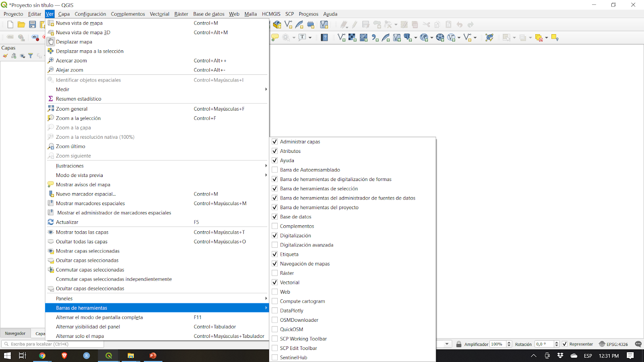Screen dimensions: 644x362
Task: Click the add mesh layer icon
Action: click(363, 37)
